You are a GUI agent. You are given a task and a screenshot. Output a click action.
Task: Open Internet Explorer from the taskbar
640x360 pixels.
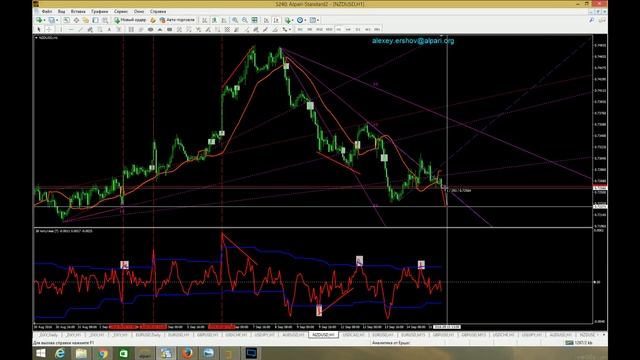pyautogui.click(x=60, y=353)
